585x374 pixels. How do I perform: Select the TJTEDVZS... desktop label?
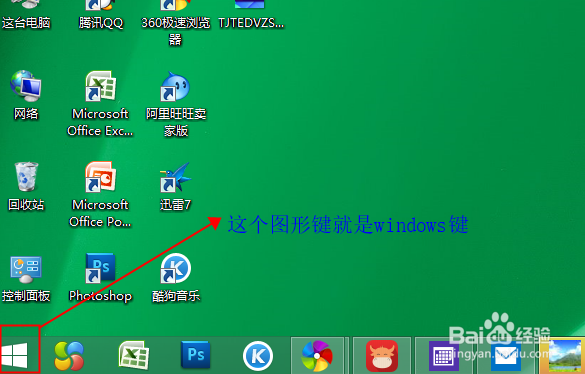(x=251, y=23)
